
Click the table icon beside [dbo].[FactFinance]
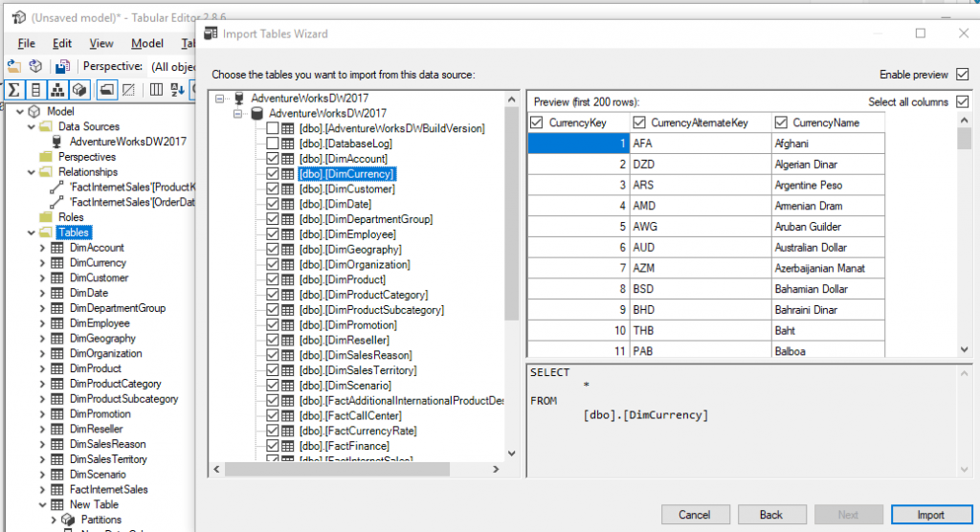[x=287, y=446]
